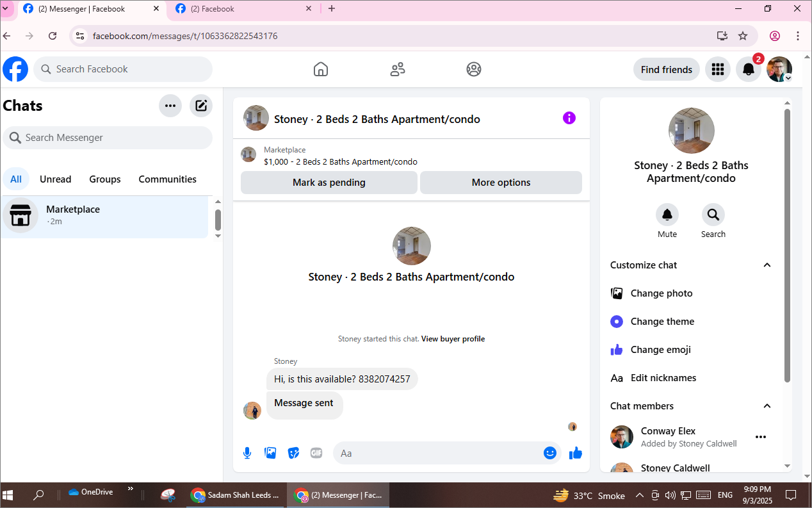Click the More options button
The height and width of the screenshot is (508, 812).
click(x=501, y=183)
